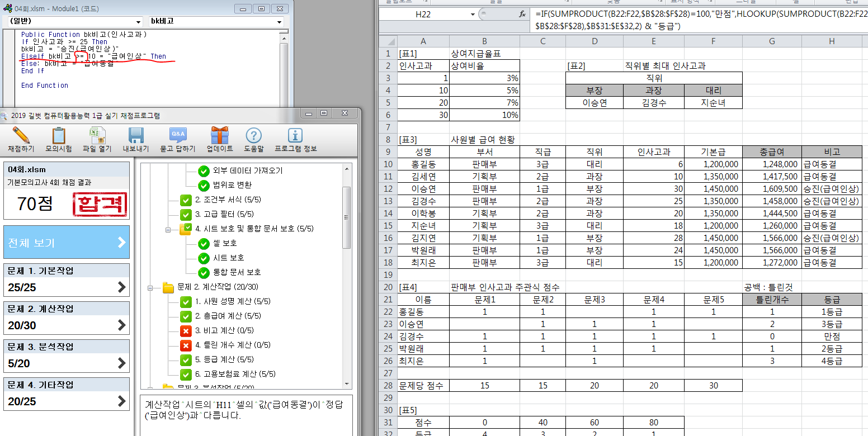
Task: Open the Name Box dropdown arrow beside H22
Action: pyautogui.click(x=473, y=15)
